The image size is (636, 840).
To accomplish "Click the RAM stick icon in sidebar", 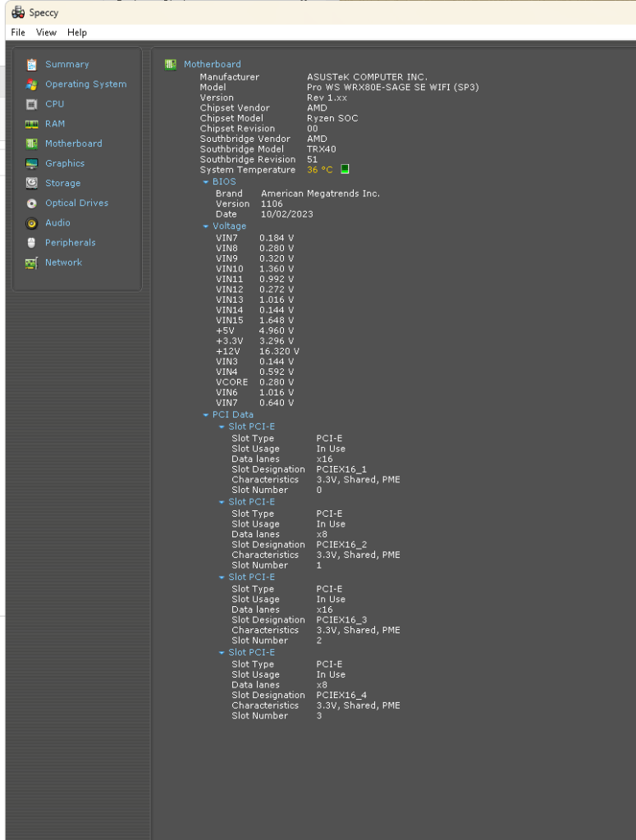I will click(32, 124).
